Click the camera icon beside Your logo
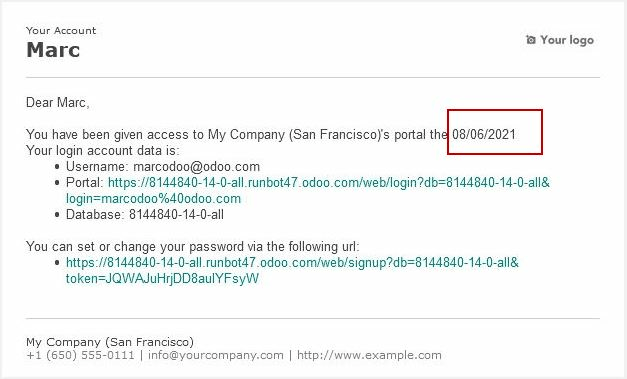This screenshot has width=627, height=379. click(x=531, y=40)
